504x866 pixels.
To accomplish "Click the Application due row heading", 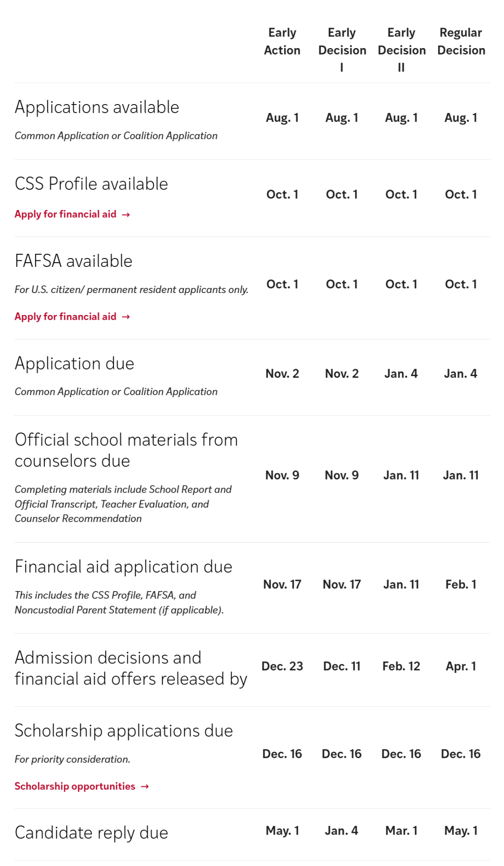I will [75, 363].
